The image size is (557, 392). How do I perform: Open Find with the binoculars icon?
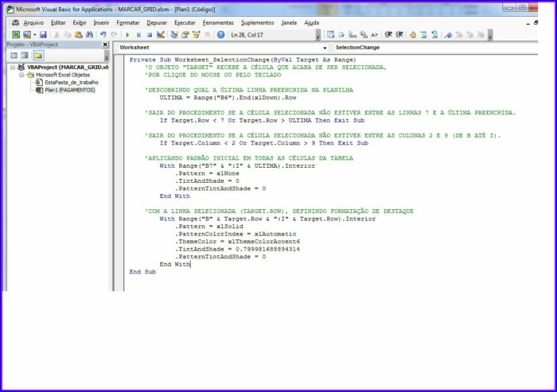89,34
